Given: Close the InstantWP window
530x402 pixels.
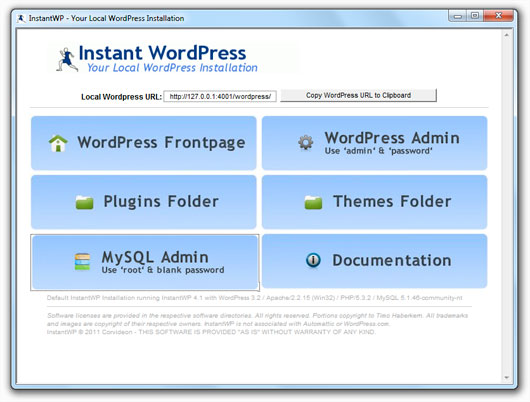Looking at the screenshot, I should coord(499,16).
